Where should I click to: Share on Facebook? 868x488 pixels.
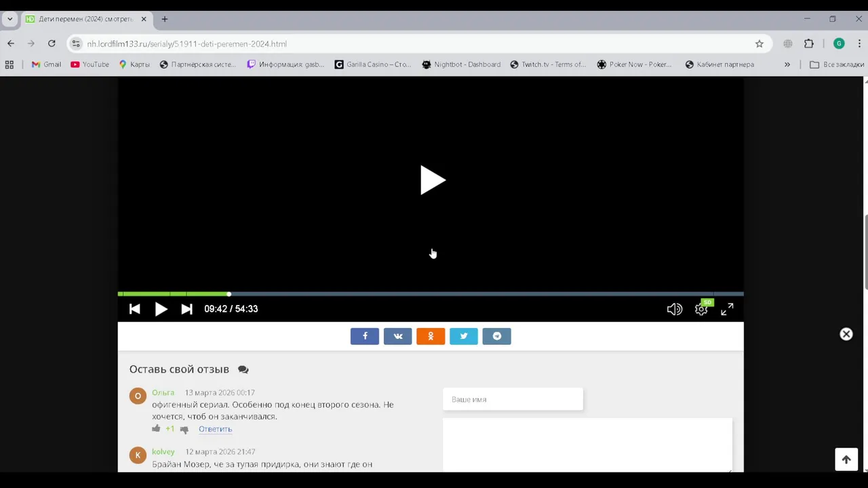click(x=365, y=336)
